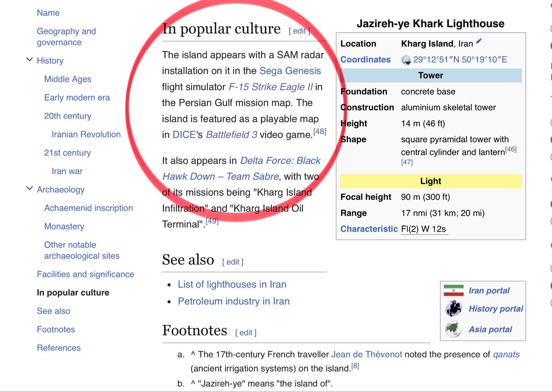
Task: Collapse the History section in sidebar
Action: point(29,60)
